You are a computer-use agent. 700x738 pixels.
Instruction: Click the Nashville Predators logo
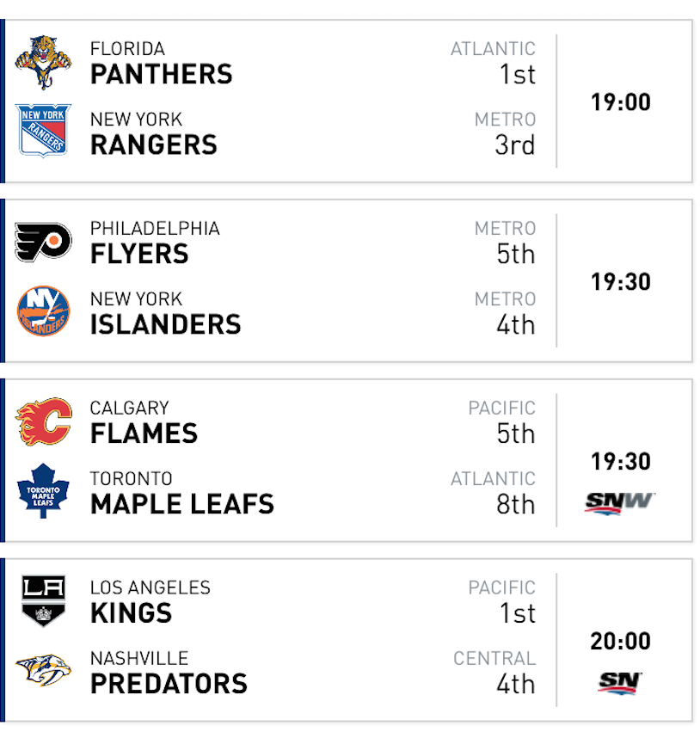[x=43, y=670]
